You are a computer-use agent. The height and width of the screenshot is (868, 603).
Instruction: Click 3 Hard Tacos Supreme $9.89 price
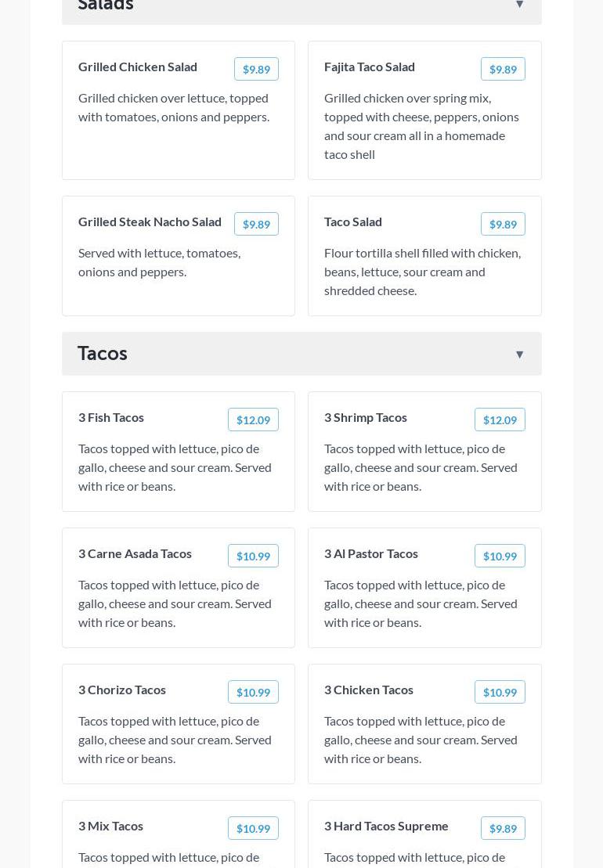[x=503, y=829]
